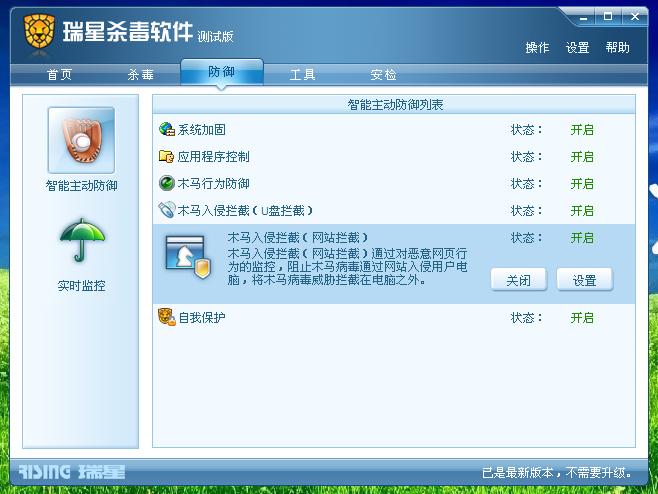The image size is (658, 494).
Task: Click the 设置 button for 网站拦截
Action: pyautogui.click(x=585, y=280)
